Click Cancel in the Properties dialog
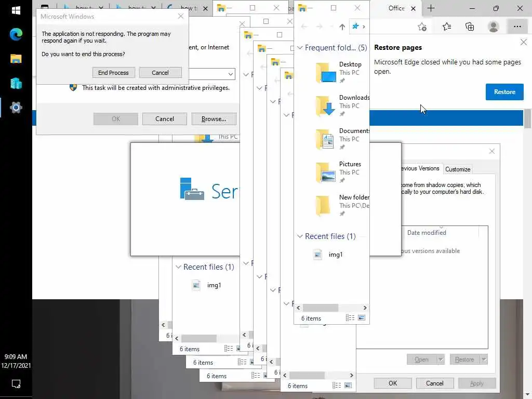The height and width of the screenshot is (399, 532). point(435,383)
